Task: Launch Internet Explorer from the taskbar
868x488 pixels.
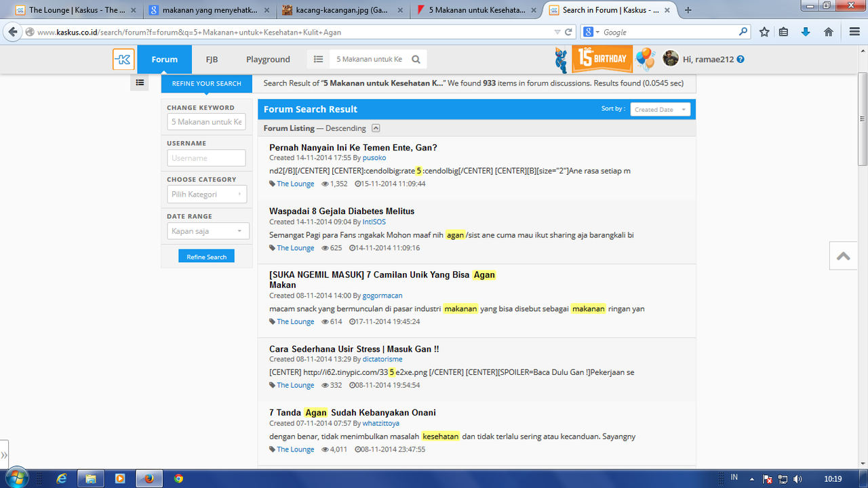Action: 62,478
